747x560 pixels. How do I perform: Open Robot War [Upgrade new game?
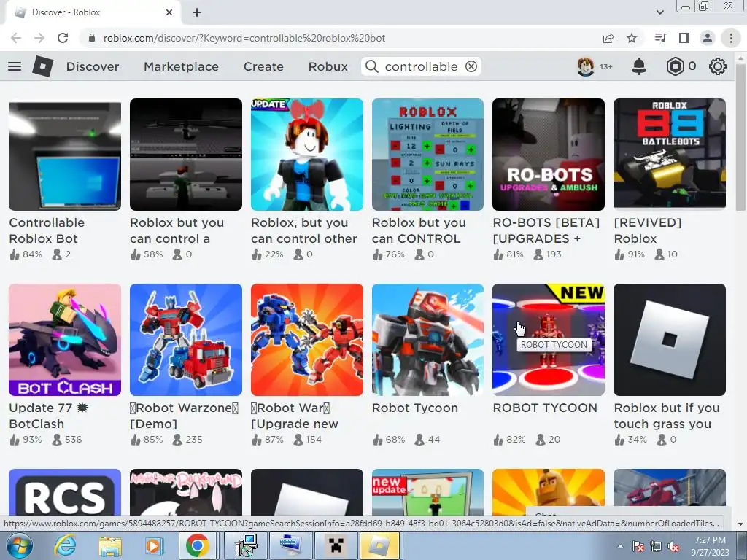click(x=307, y=340)
